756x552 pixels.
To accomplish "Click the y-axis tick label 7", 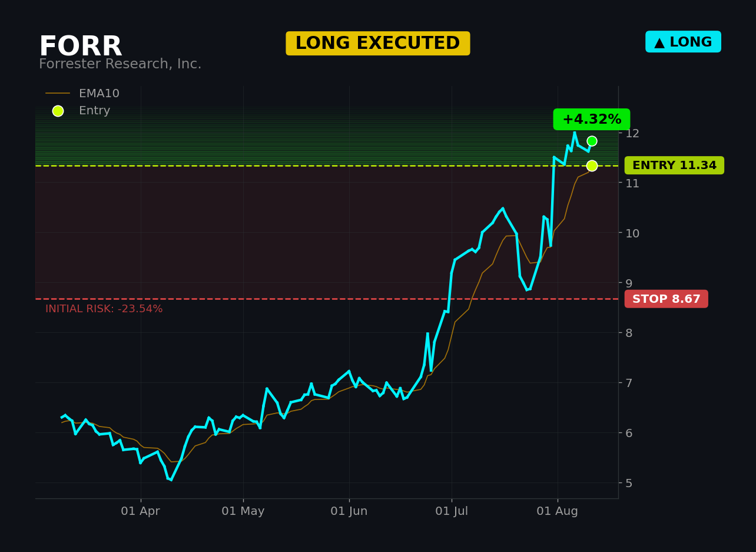I will point(629,383).
